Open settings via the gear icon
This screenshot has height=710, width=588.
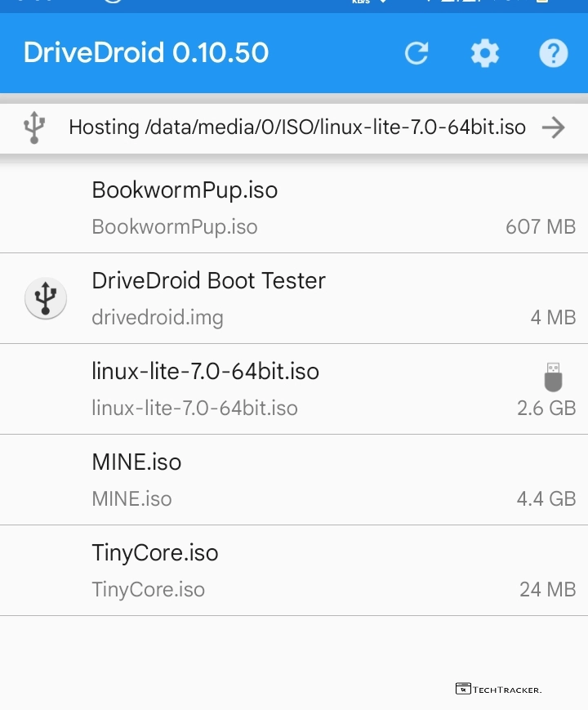pyautogui.click(x=484, y=54)
